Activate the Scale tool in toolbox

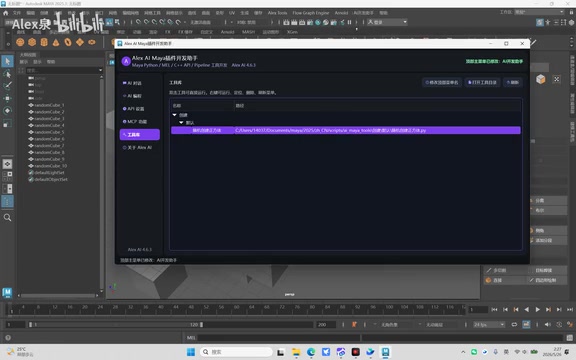point(7,124)
